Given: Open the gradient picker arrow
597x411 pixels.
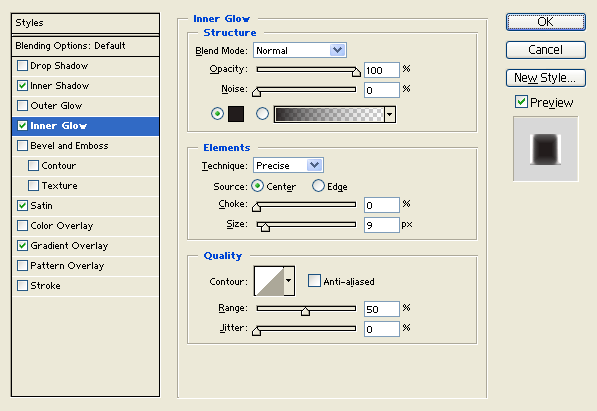Looking at the screenshot, I should click(390, 114).
